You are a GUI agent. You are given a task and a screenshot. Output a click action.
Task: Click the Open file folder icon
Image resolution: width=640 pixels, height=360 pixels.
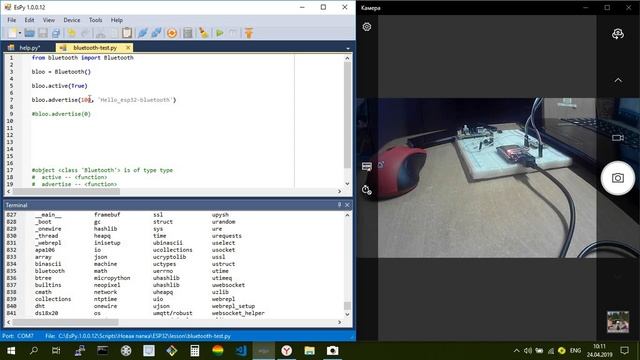pos(29,33)
